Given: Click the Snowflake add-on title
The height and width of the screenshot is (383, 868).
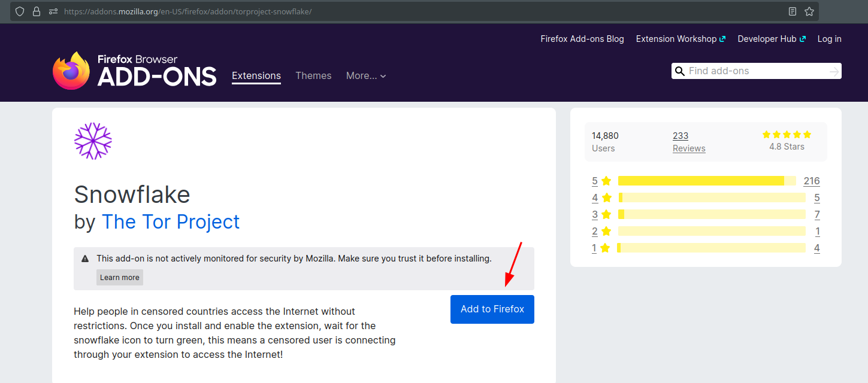Looking at the screenshot, I should click(x=132, y=194).
